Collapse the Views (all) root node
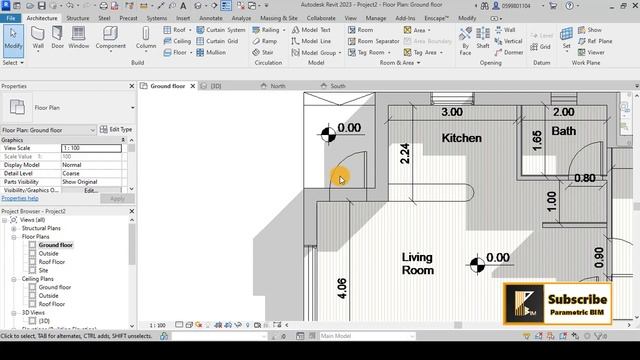This screenshot has height=360, width=640. (x=5, y=220)
